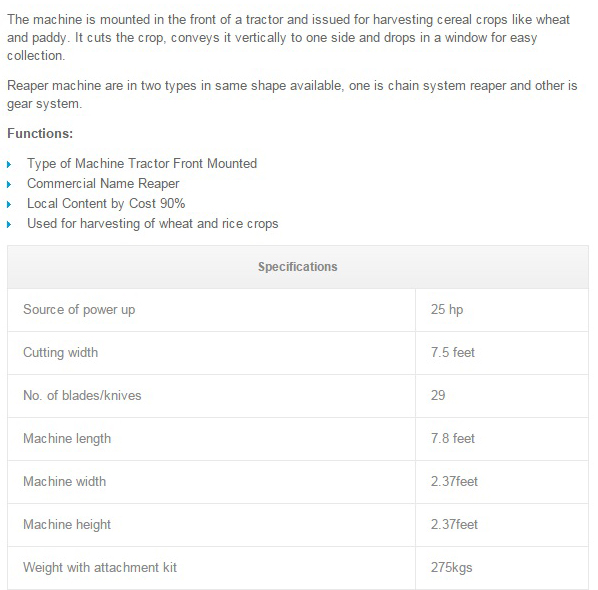Viewport: 598px width, 590px height.
Task: Click the Reaper machine types paragraph
Action: tap(292, 95)
